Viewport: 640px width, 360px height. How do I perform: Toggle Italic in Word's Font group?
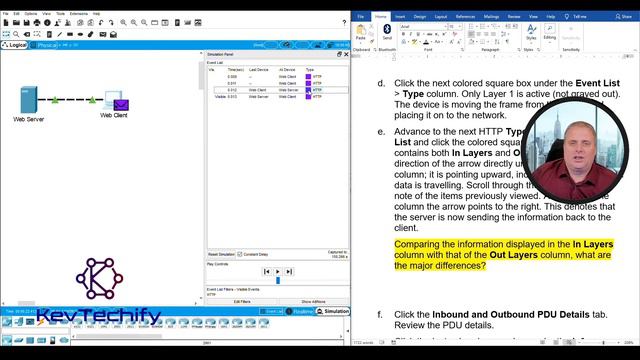(411, 34)
